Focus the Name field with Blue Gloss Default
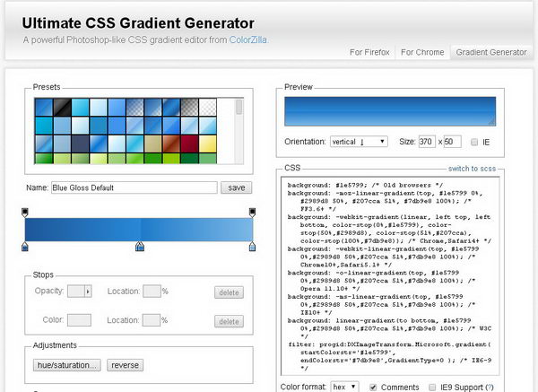Screen dimensions: 538x392 134,187
